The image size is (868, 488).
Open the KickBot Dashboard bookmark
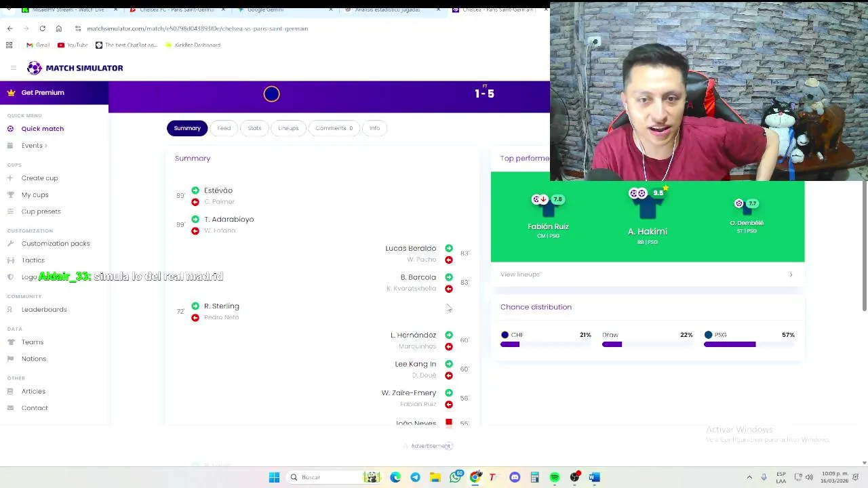[192, 45]
